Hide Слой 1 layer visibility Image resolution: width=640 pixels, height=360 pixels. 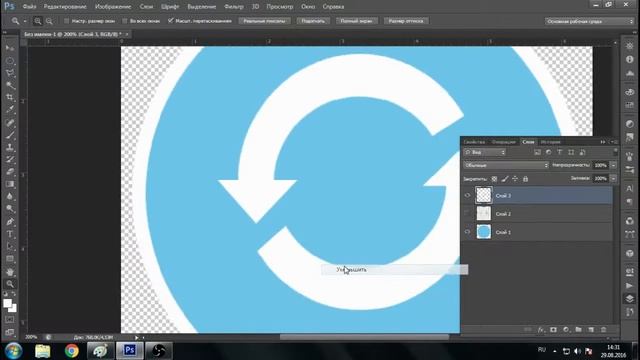(x=467, y=232)
